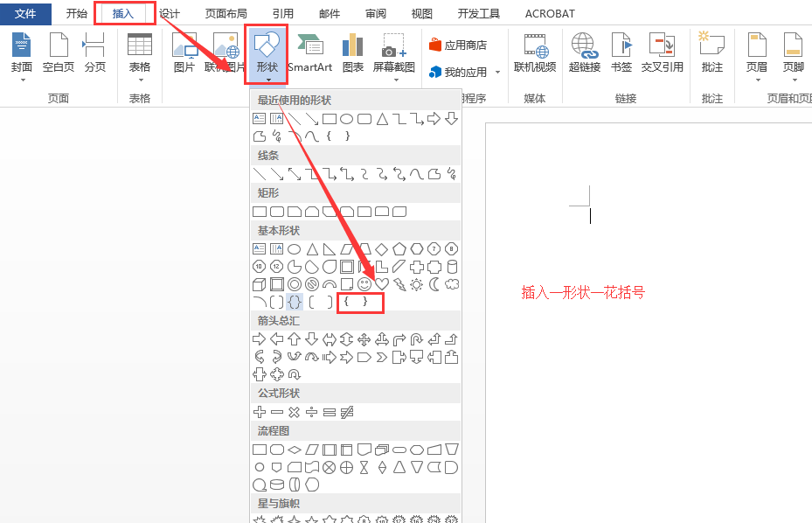
Task: Pick the smiley face shape
Action: [364, 284]
